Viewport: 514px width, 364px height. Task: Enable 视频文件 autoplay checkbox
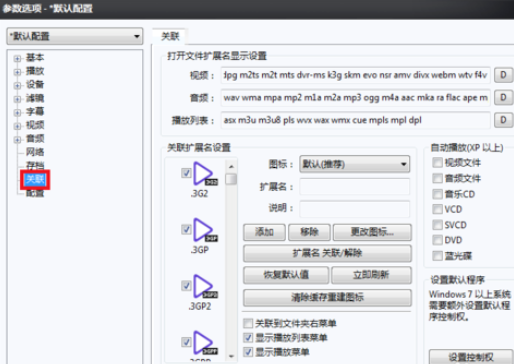tap(437, 163)
